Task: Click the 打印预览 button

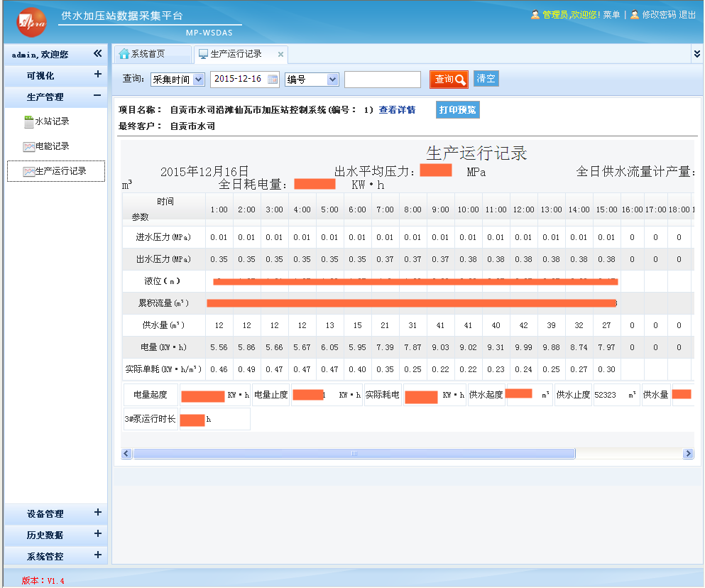Action: [457, 110]
